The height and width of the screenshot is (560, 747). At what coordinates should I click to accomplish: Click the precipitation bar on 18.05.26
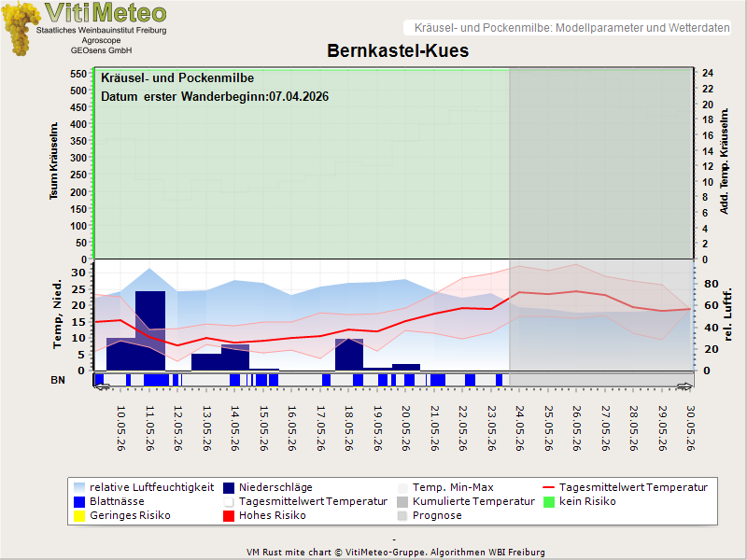[x=349, y=355]
